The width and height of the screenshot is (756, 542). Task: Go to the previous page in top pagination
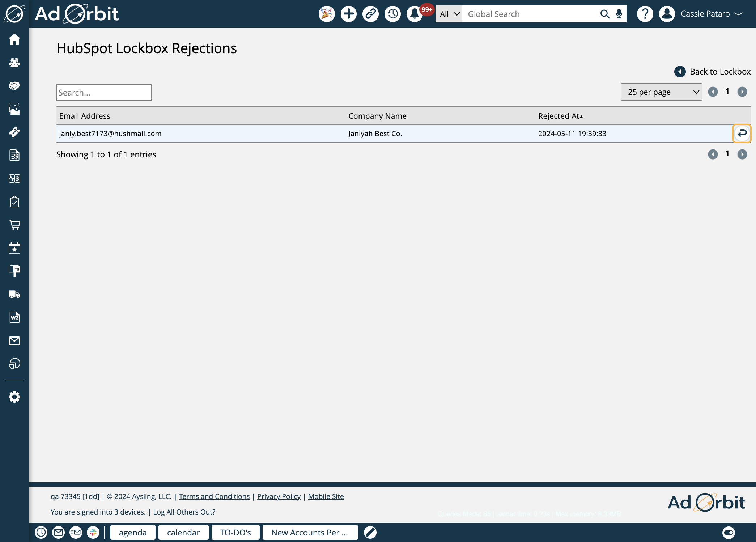coord(713,92)
